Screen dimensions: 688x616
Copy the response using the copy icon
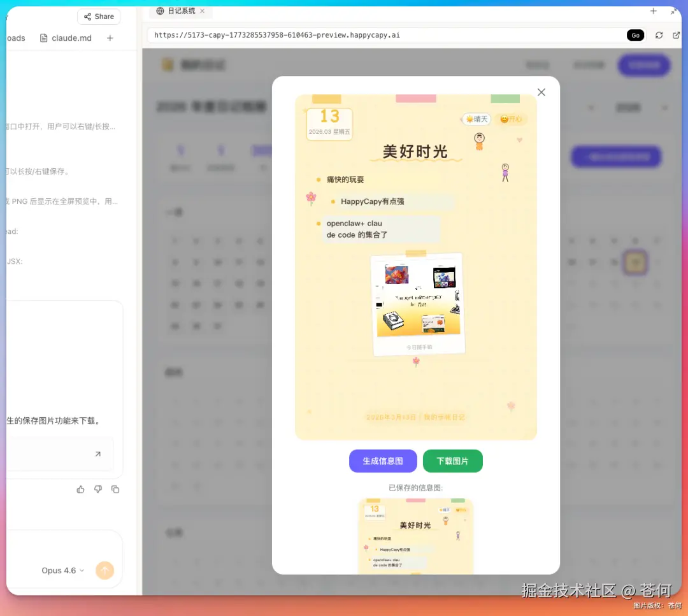coord(115,489)
